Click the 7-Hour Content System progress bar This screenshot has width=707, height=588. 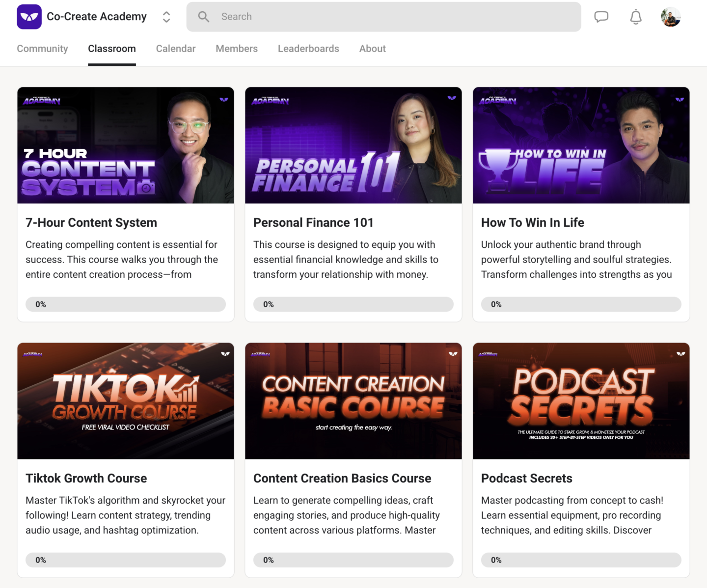tap(126, 304)
